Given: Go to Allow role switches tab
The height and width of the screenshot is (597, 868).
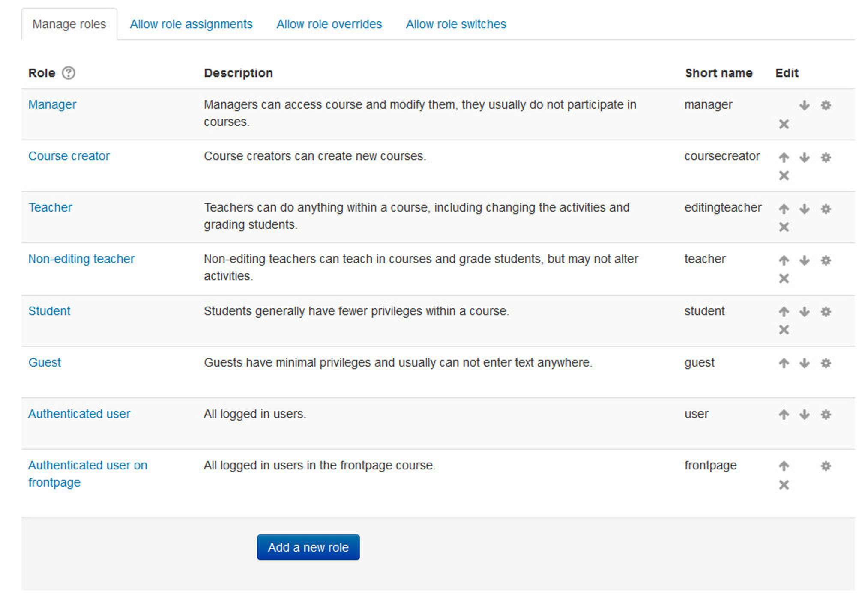Looking at the screenshot, I should click(456, 24).
